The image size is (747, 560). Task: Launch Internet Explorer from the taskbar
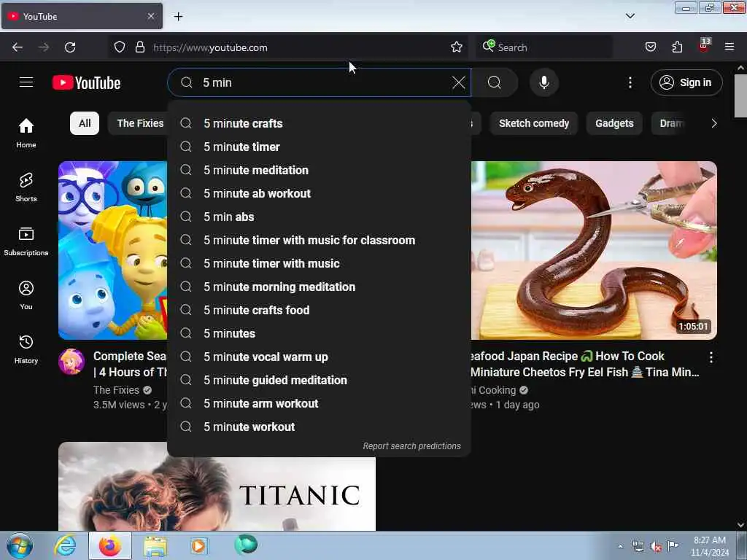65,545
